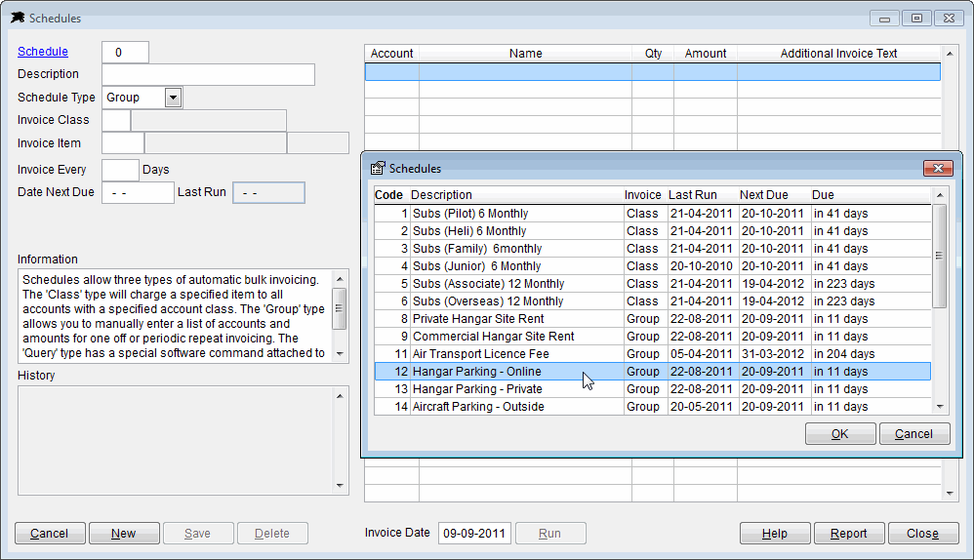Viewport: 974px width, 560px height.
Task: Click '20-10-2010' Last Run cell
Action: [x=702, y=266]
